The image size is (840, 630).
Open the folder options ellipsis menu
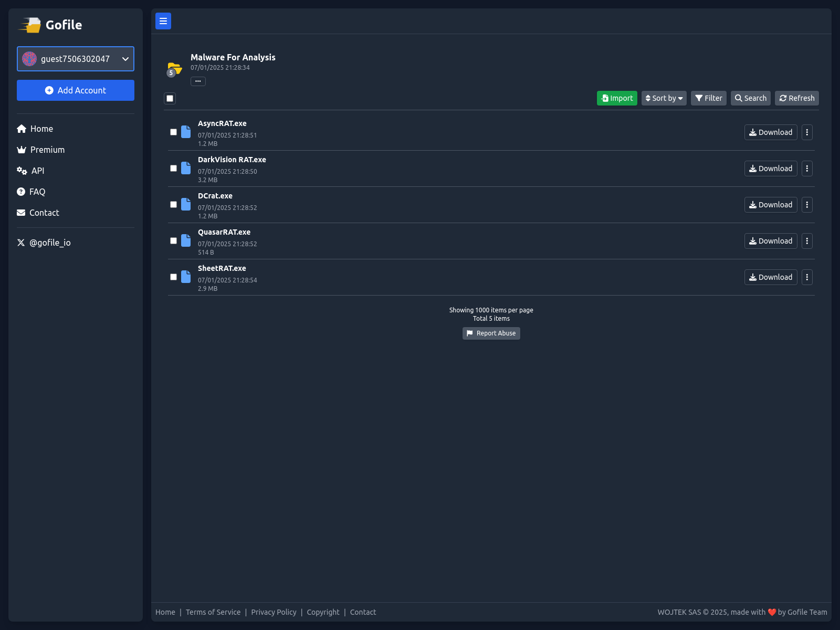(198, 81)
